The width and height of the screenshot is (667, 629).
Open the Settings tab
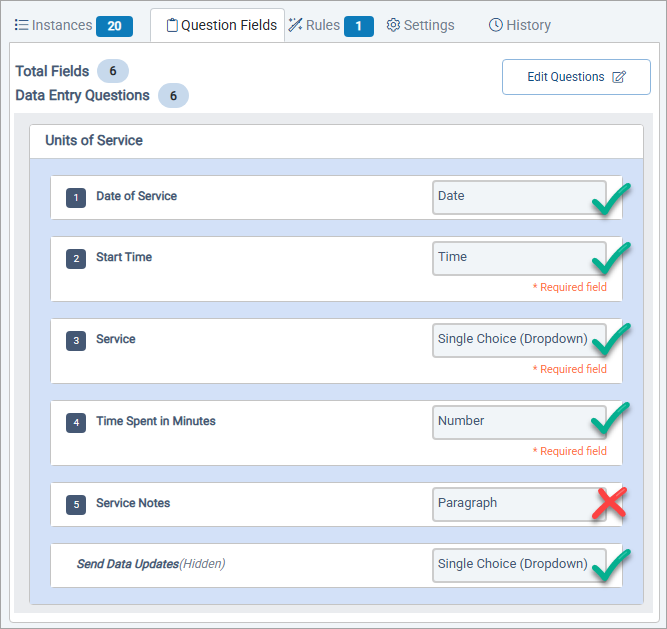pos(420,25)
